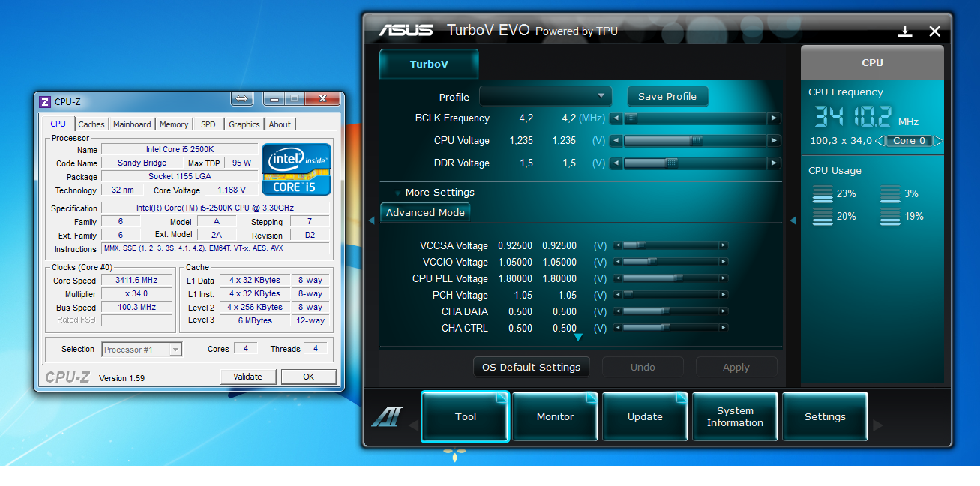Click the CPU Voltage slider handle

697,140
